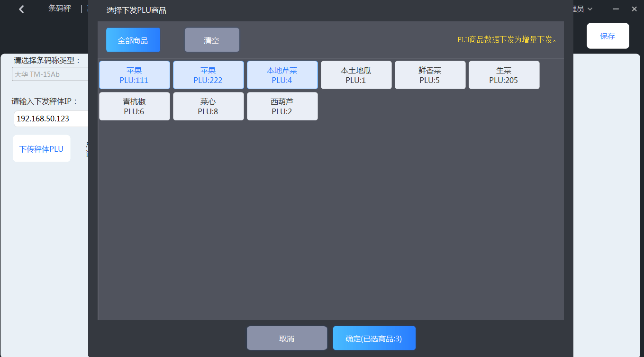
Task: Open the 条码秤 tab in the title bar
Action: pyautogui.click(x=60, y=9)
